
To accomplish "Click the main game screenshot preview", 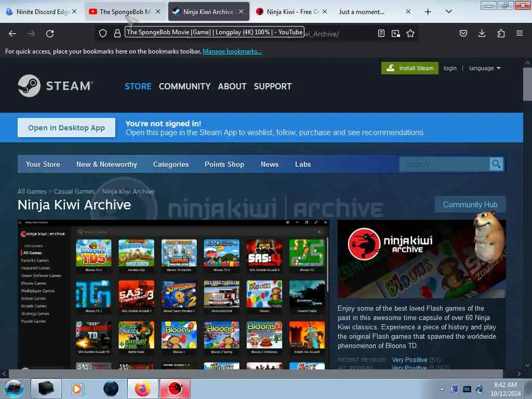I will click(174, 294).
